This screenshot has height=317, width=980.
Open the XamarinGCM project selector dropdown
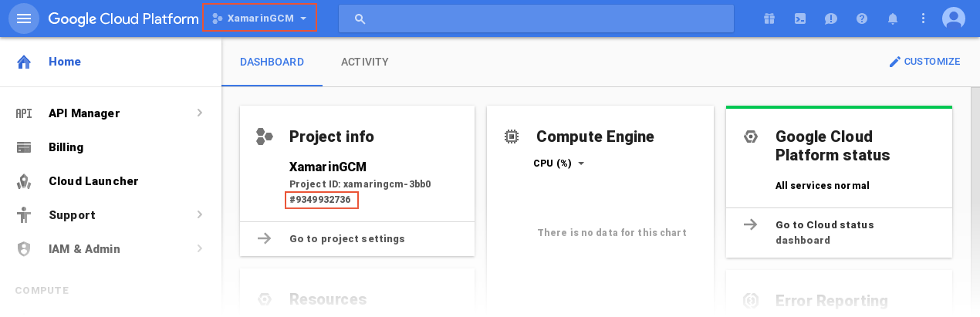pos(259,18)
